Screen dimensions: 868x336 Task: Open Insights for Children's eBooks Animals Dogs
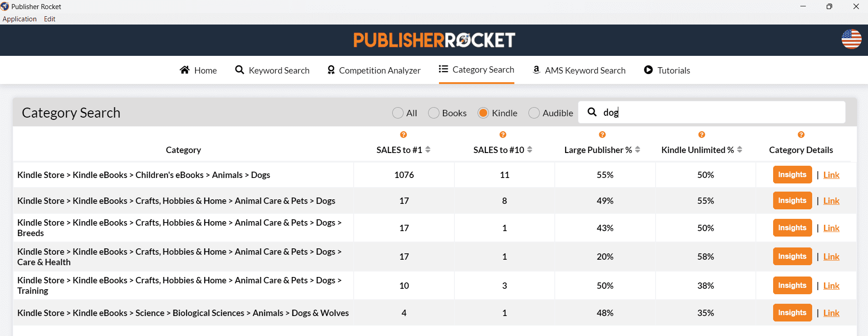point(792,175)
